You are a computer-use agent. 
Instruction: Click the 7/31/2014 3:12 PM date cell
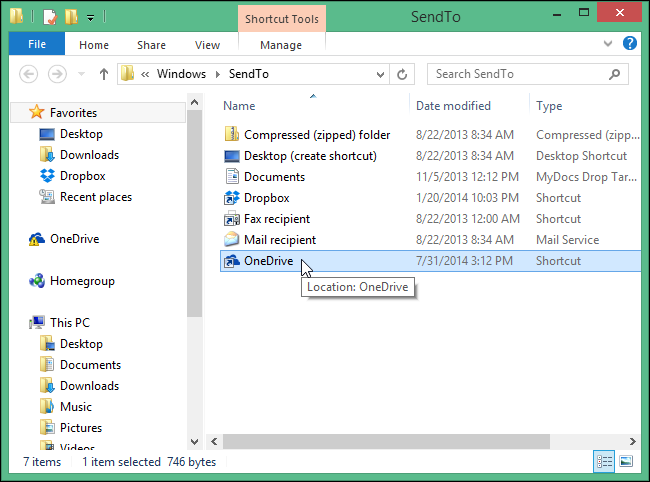464,261
